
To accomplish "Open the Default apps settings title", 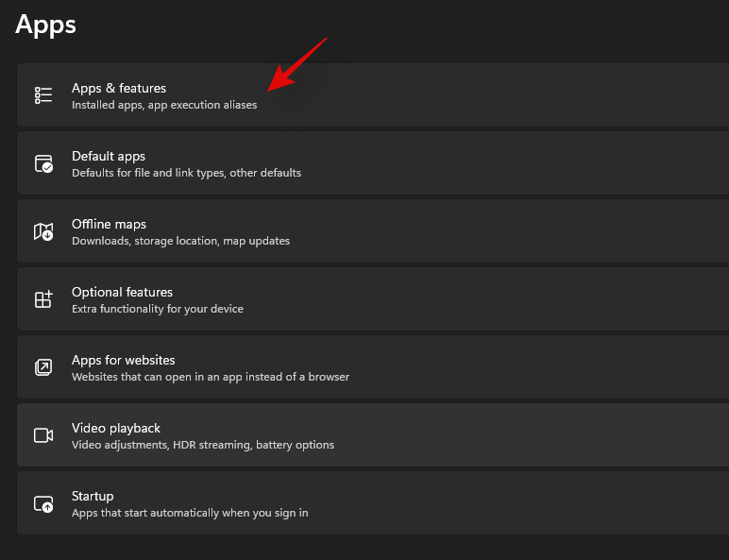I will [109, 156].
